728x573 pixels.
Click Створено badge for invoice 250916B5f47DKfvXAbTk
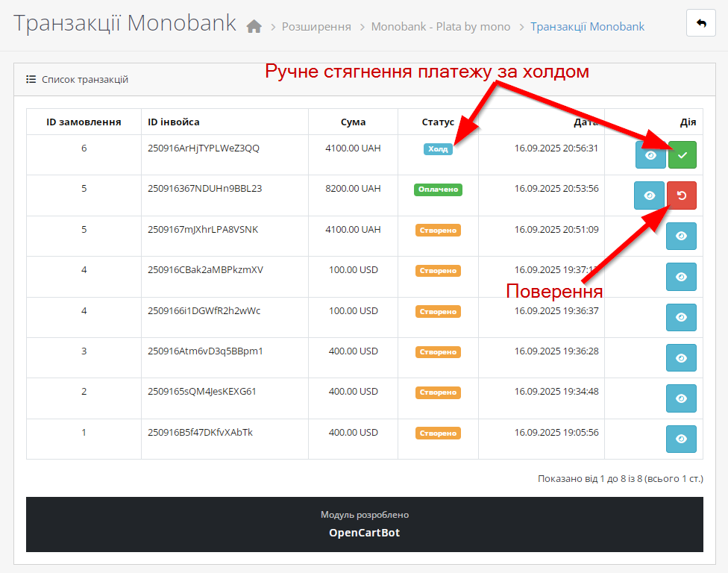pos(438,433)
